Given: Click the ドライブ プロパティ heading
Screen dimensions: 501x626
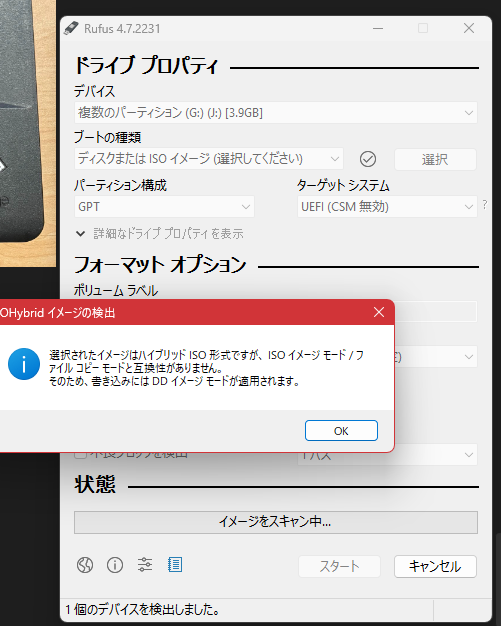Looking at the screenshot, I should point(146,65).
